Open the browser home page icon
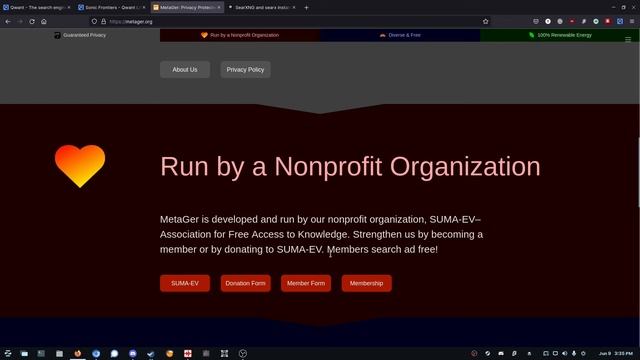This screenshot has width=640, height=360. pyautogui.click(x=44, y=22)
